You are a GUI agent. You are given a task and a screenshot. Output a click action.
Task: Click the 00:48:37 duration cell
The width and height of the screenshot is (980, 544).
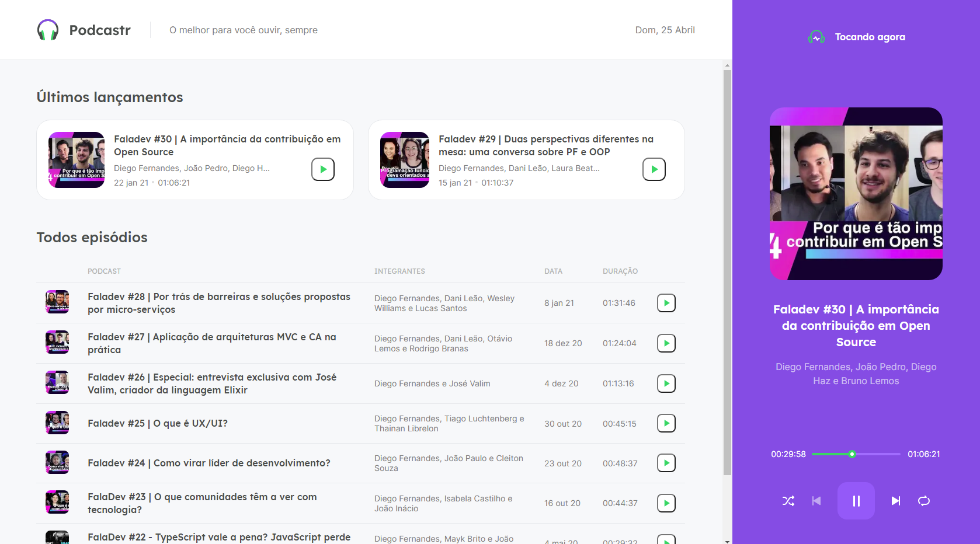(620, 463)
